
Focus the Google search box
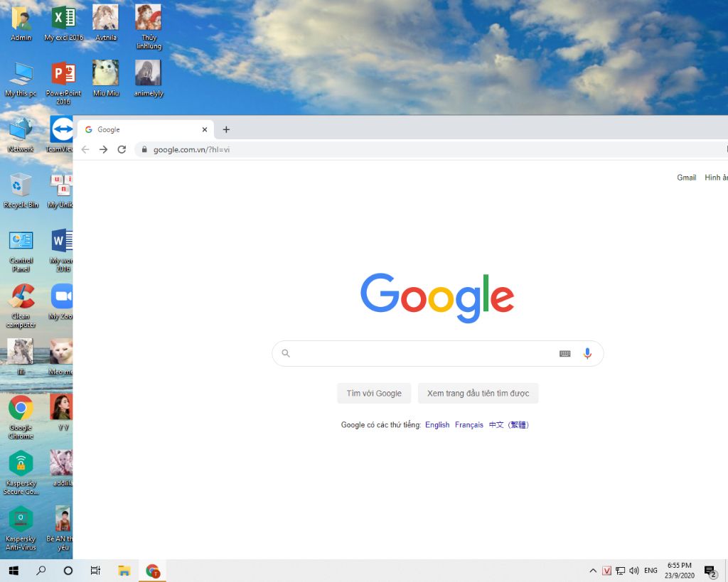coord(437,354)
